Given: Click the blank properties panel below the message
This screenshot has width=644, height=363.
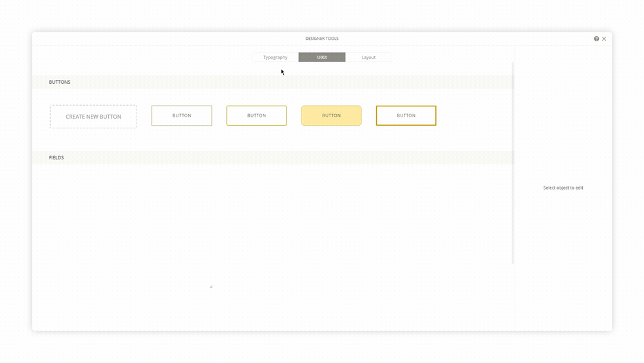Looking at the screenshot, I should point(563,258).
